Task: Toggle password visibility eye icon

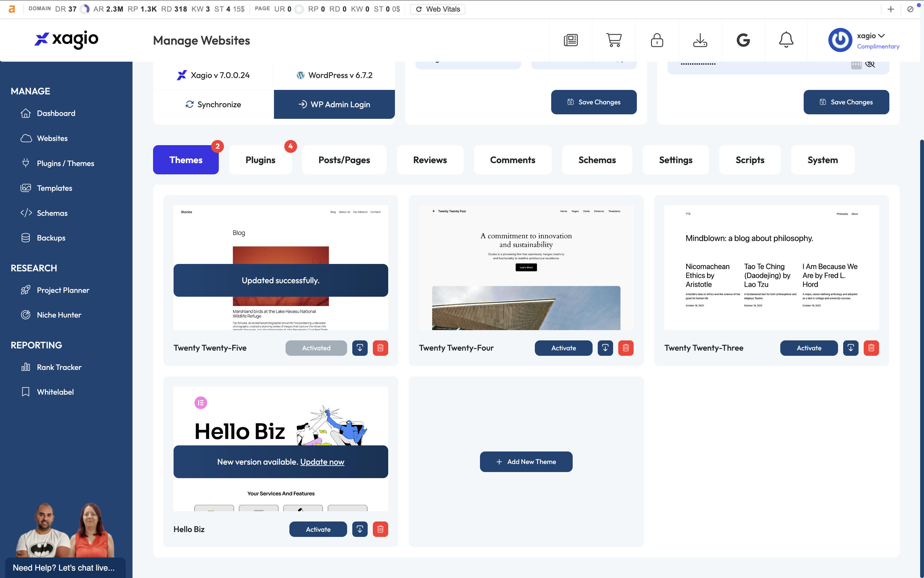Action: [x=870, y=64]
